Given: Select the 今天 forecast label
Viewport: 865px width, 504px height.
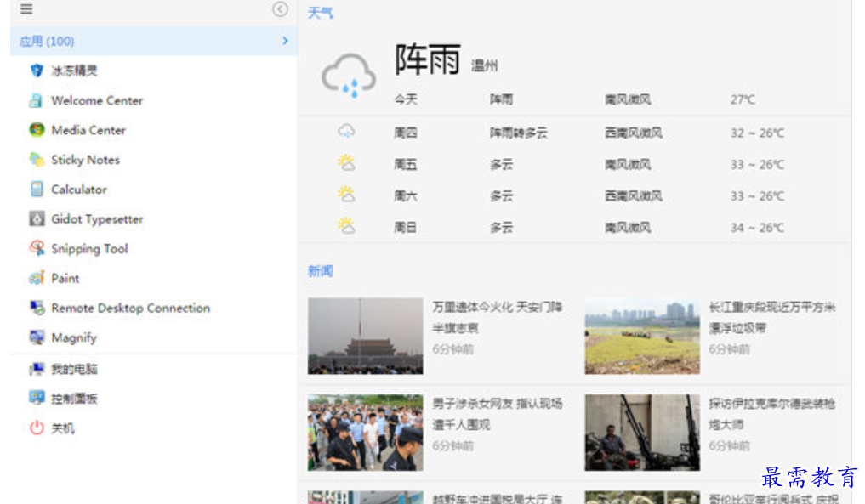Looking at the screenshot, I should pos(406,99).
